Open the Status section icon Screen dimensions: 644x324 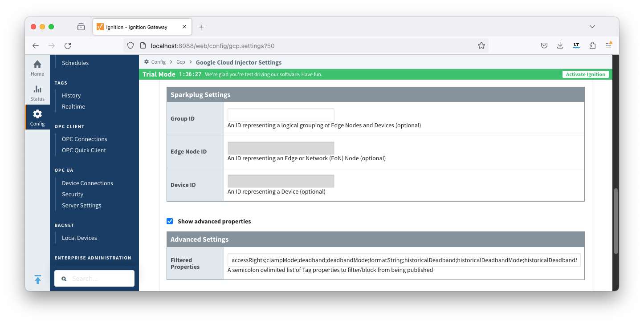pyautogui.click(x=37, y=93)
